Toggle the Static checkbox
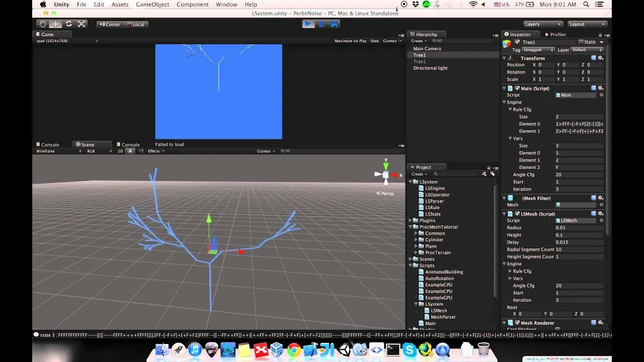The height and width of the screenshot is (362, 644). tap(581, 42)
